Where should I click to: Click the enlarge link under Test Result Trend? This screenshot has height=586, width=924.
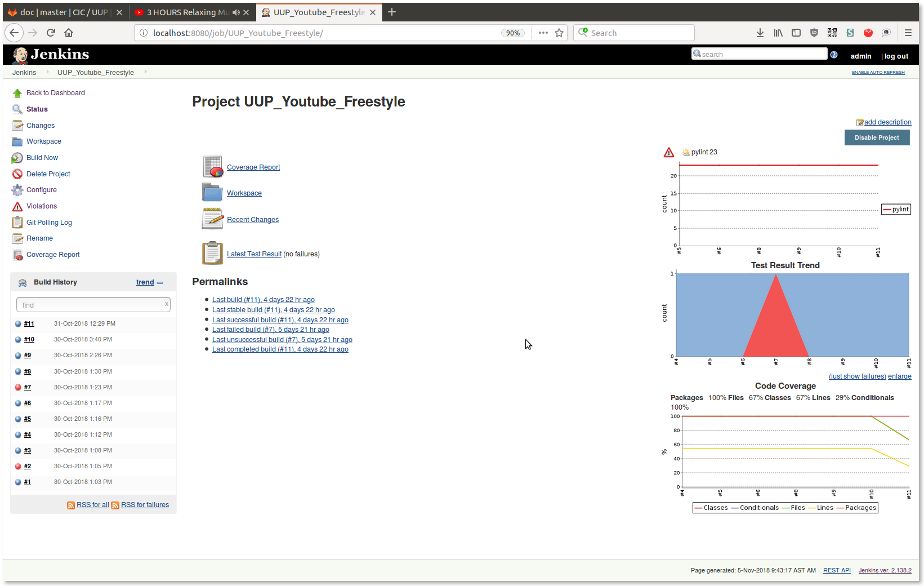[899, 376]
